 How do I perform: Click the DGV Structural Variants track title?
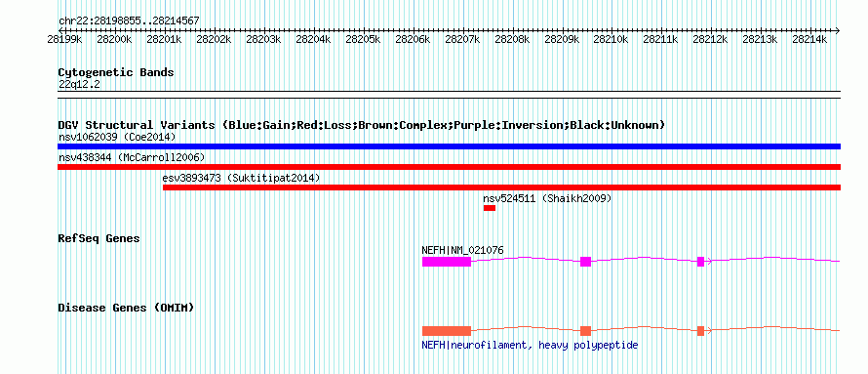pyautogui.click(x=362, y=125)
